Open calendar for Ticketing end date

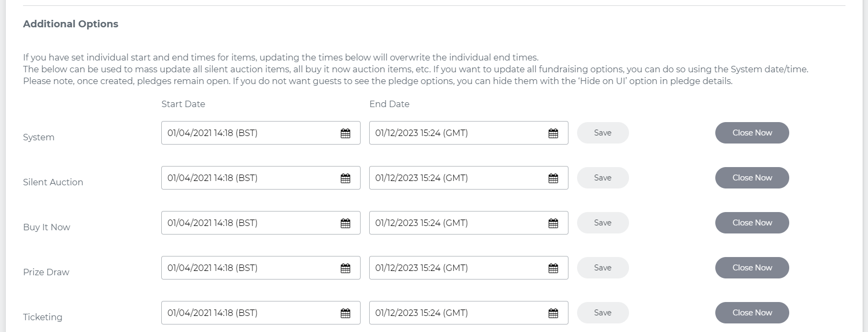[553, 313]
